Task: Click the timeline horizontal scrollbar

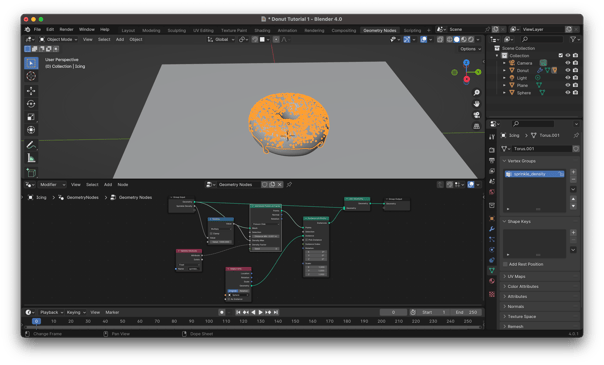Action: point(253,327)
